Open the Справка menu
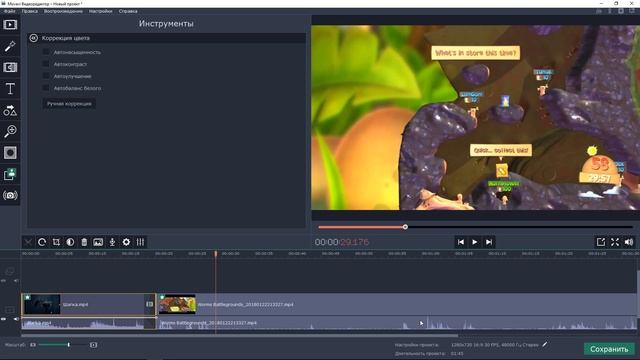This screenshot has width=640, height=360. (128, 11)
